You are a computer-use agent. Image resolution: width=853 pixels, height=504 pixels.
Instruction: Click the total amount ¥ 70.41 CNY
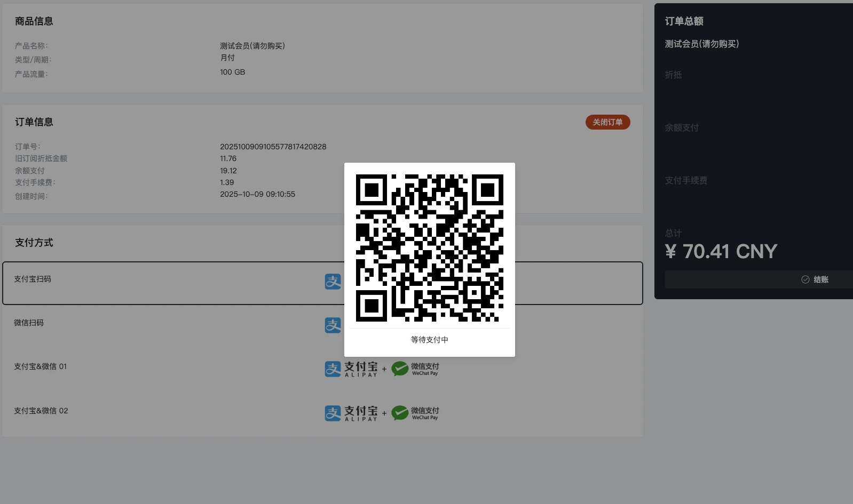click(721, 251)
